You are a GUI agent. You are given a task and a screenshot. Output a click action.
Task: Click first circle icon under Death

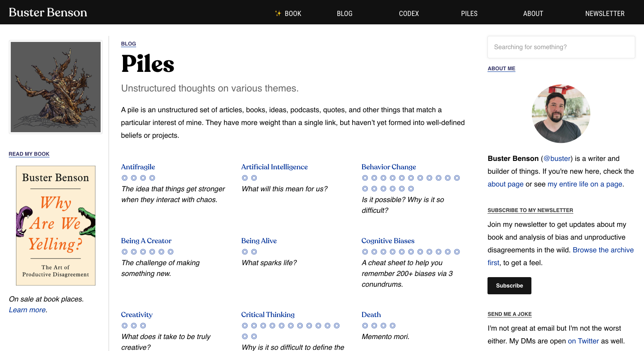point(365,326)
